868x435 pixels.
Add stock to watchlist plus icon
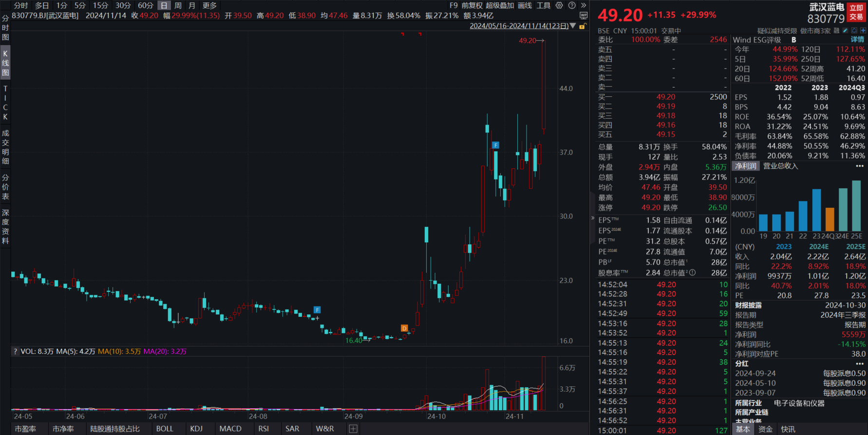pyautogui.click(x=863, y=31)
